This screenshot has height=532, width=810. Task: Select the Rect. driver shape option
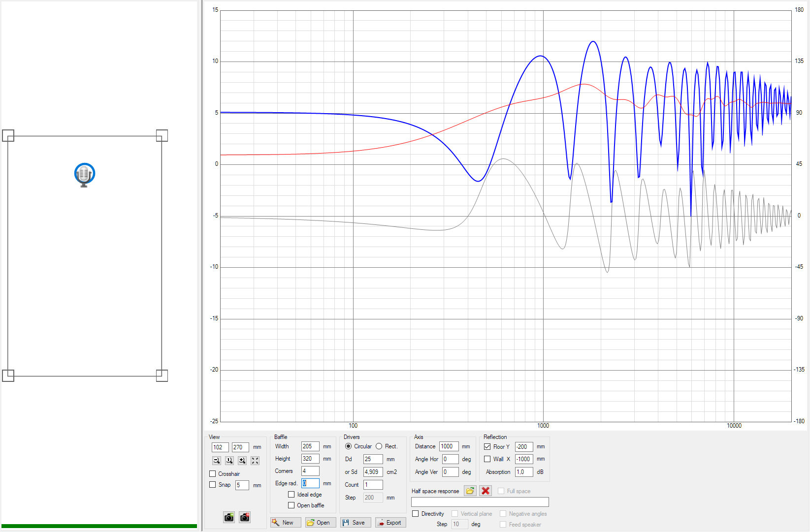tap(379, 446)
